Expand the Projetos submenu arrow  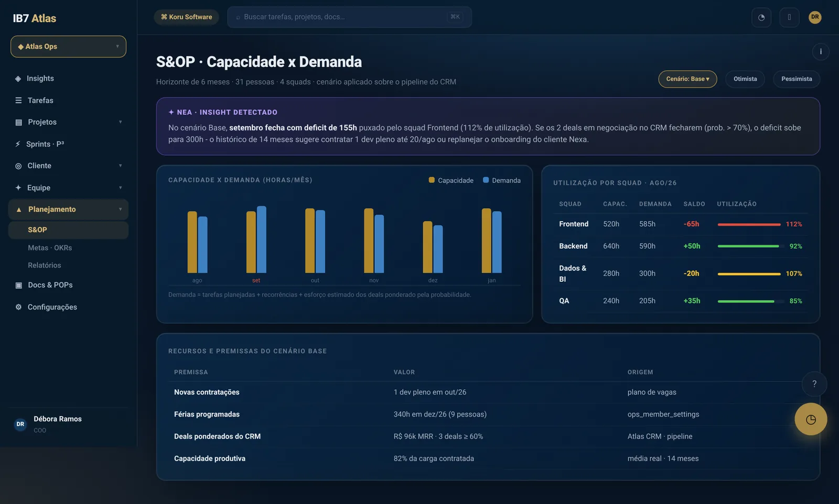(x=120, y=122)
